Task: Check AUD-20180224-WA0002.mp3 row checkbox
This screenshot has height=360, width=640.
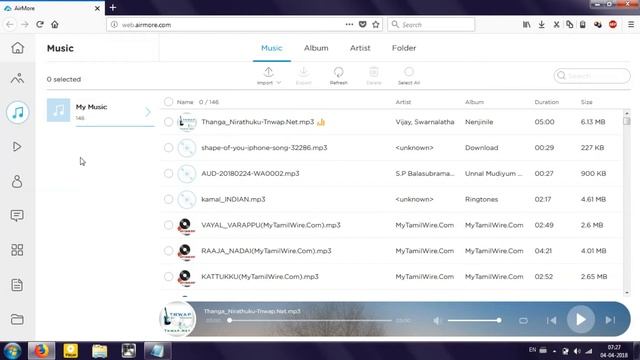Action: [x=168, y=173]
